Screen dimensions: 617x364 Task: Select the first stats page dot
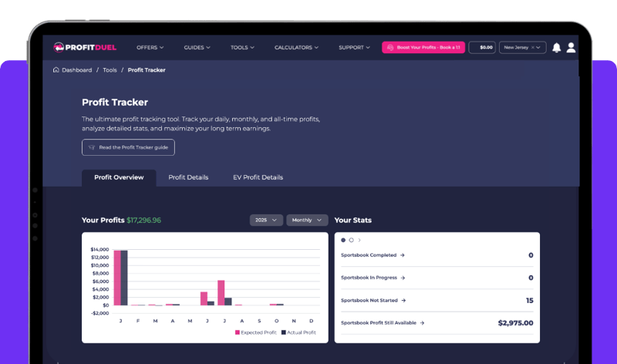click(x=343, y=240)
